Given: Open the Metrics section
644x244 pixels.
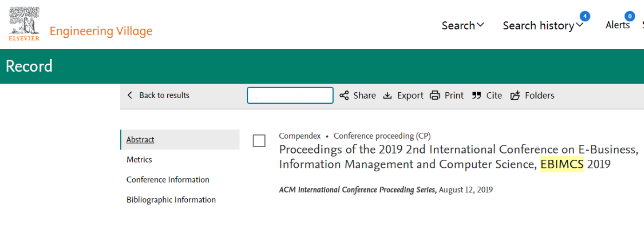Looking at the screenshot, I should click(x=139, y=160).
